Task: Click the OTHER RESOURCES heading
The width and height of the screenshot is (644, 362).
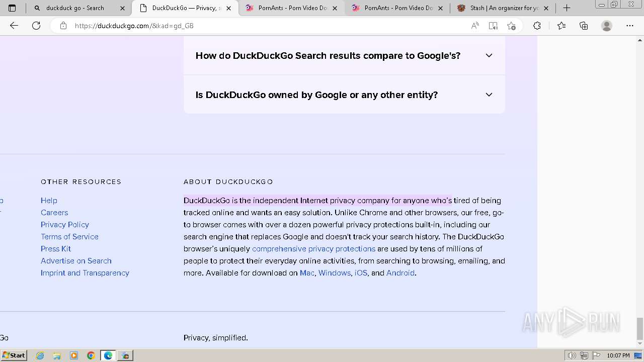Action: tap(81, 182)
